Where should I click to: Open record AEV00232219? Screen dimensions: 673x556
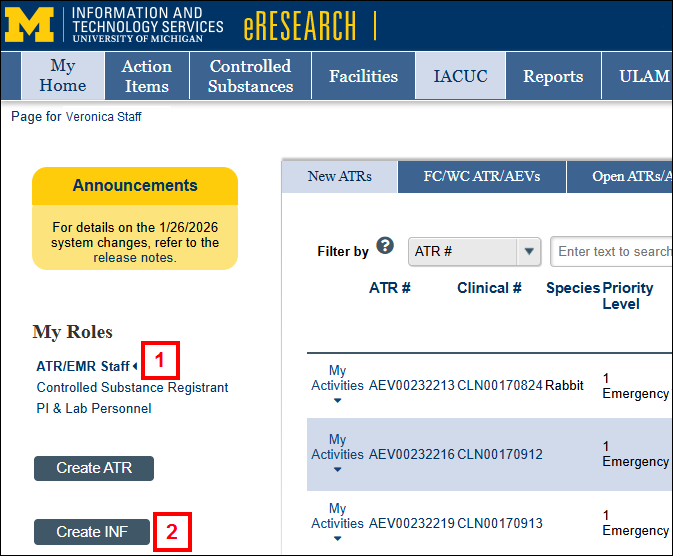click(412, 523)
